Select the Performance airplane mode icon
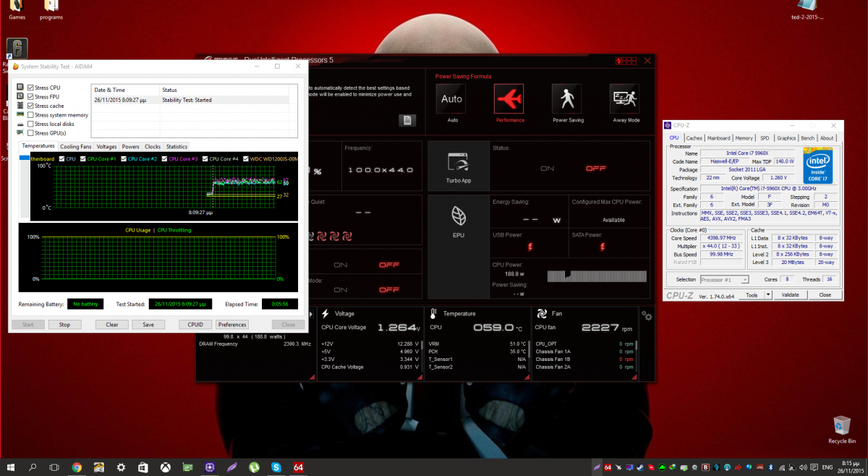The height and width of the screenshot is (476, 868). click(509, 99)
